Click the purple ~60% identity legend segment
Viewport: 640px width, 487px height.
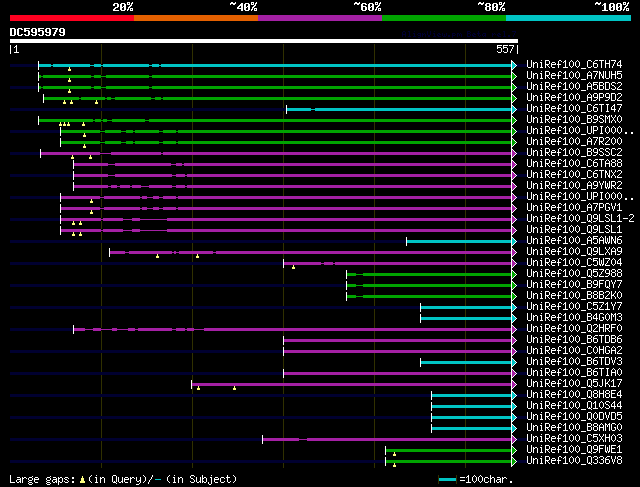(320, 18)
